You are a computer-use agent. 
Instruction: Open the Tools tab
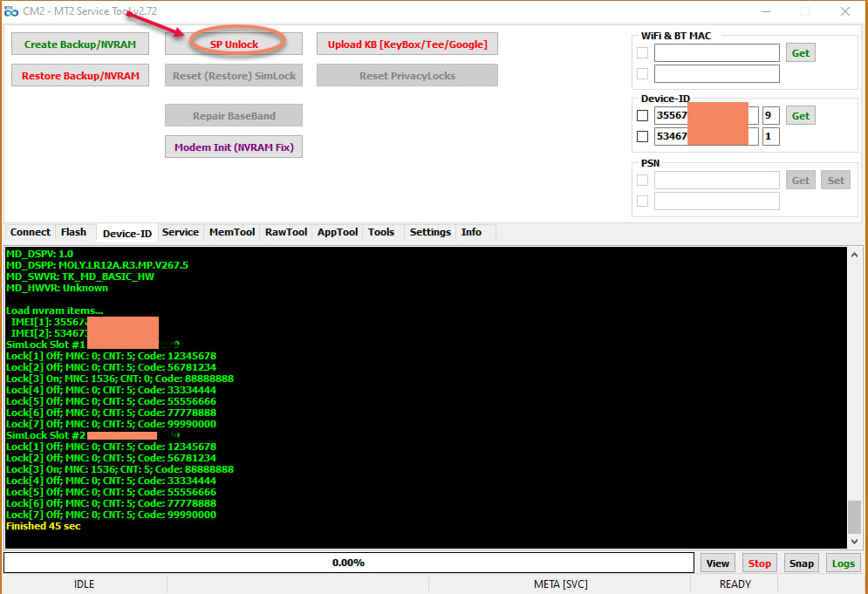(381, 233)
